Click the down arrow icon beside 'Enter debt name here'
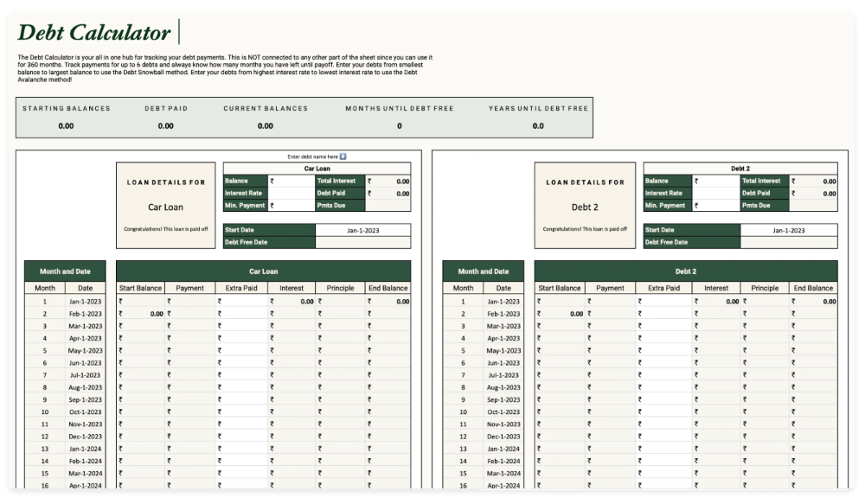This screenshot has width=865, height=504. (343, 156)
